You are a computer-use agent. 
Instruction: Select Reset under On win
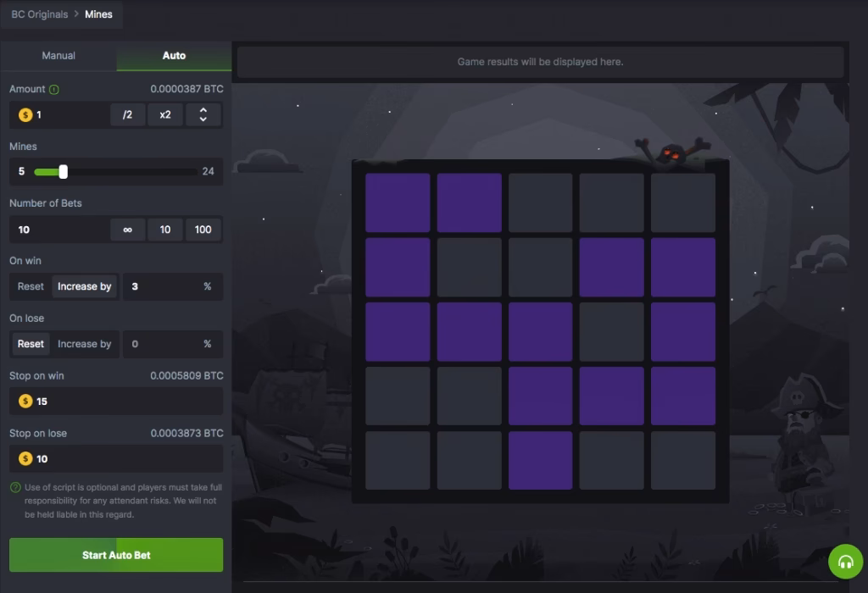click(30, 286)
